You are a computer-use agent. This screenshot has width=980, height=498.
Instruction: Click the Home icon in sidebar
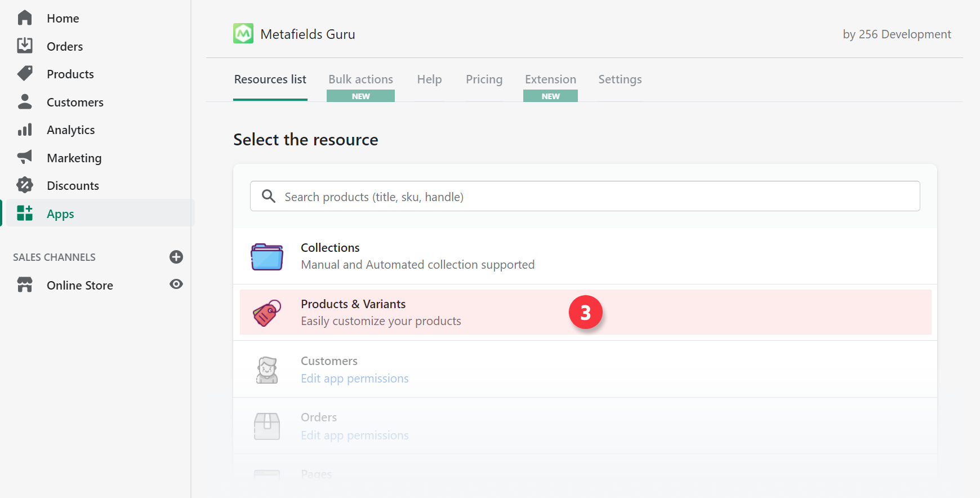point(25,18)
